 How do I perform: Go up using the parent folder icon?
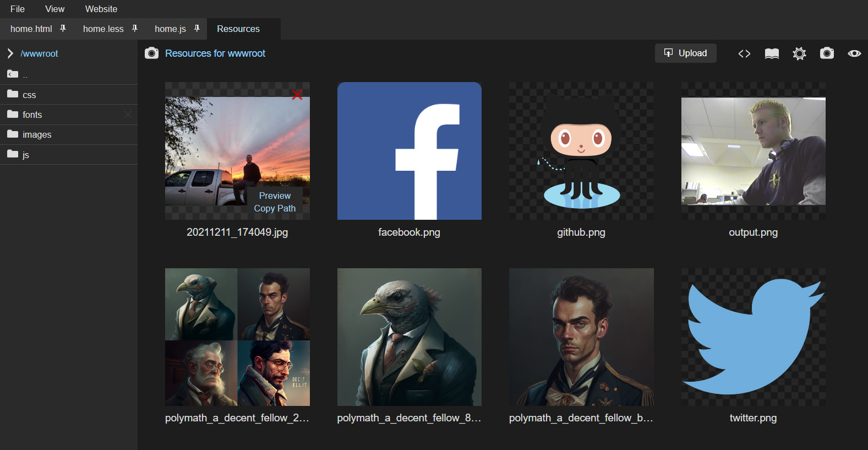(13, 74)
